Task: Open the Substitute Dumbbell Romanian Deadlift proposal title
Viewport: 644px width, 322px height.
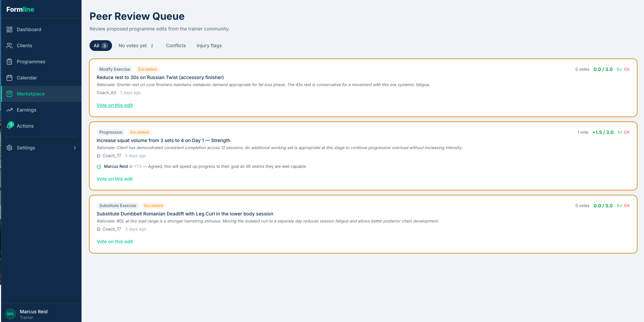Action: coord(185,214)
